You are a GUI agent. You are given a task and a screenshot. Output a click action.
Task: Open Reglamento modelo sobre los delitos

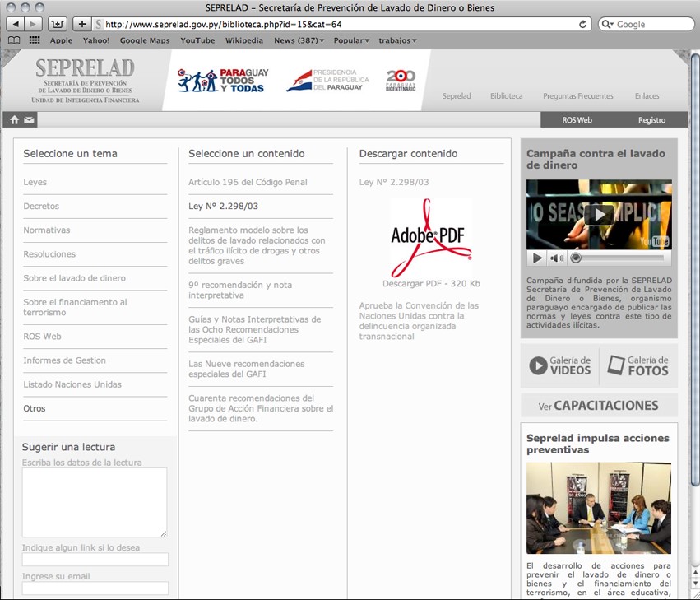point(257,246)
